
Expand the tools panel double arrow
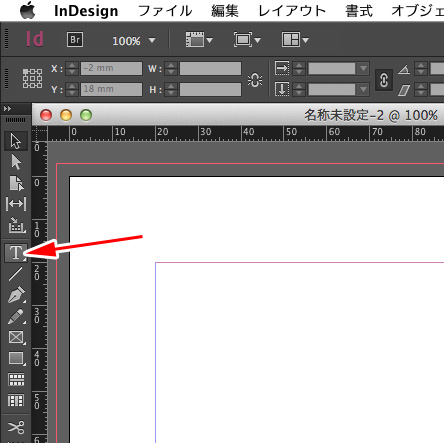coord(7,109)
